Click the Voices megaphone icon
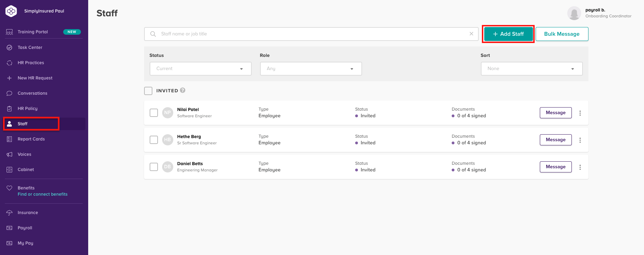The width and height of the screenshot is (644, 255). pyautogui.click(x=9, y=154)
